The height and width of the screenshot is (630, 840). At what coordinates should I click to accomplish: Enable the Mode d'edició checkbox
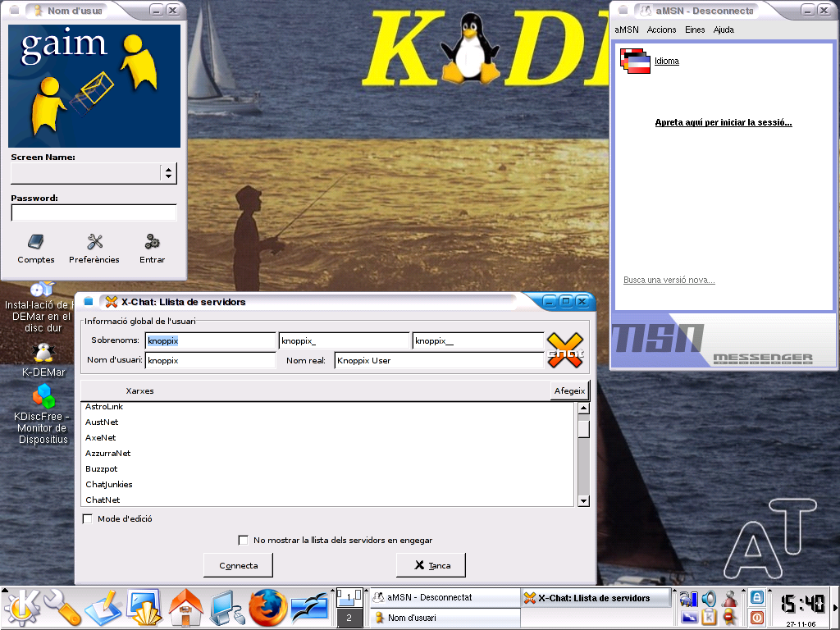87,518
